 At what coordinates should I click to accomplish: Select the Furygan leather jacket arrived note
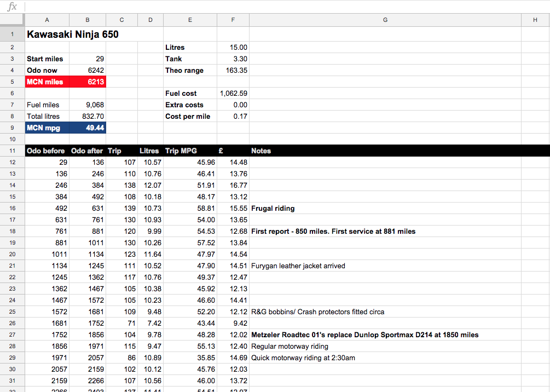pyautogui.click(x=385, y=266)
